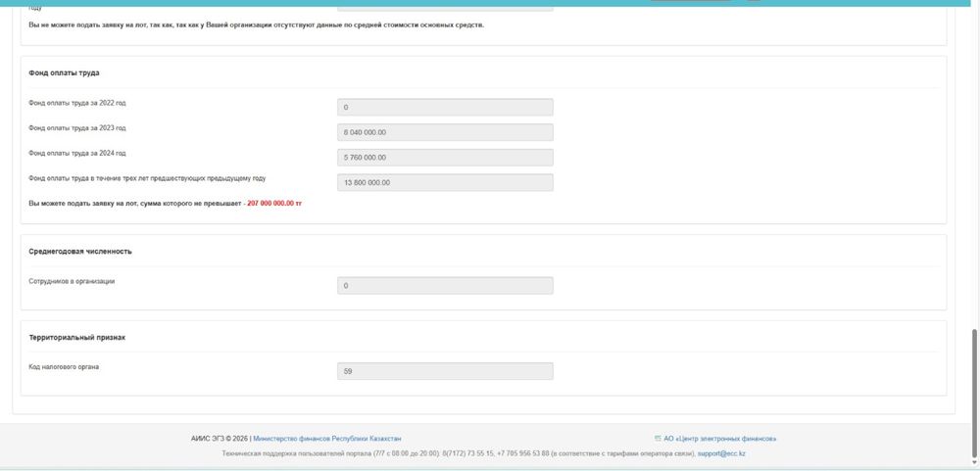Click the support@ecc.kz email link
Image resolution: width=980 pixels, height=471 pixels.
721,454
